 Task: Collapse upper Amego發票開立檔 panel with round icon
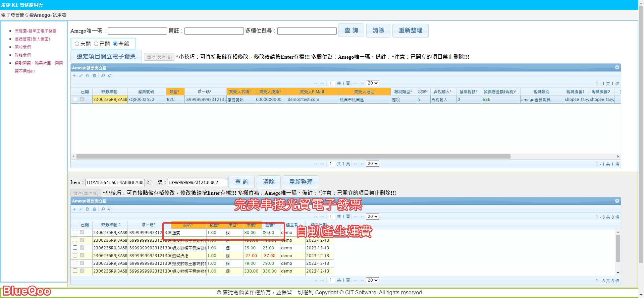[617, 68]
